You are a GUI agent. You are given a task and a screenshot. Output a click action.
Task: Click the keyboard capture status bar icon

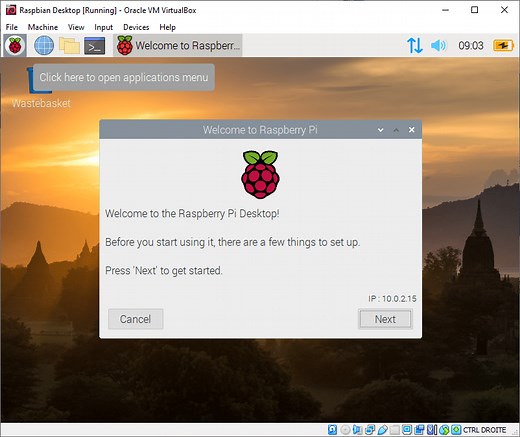coord(456,430)
